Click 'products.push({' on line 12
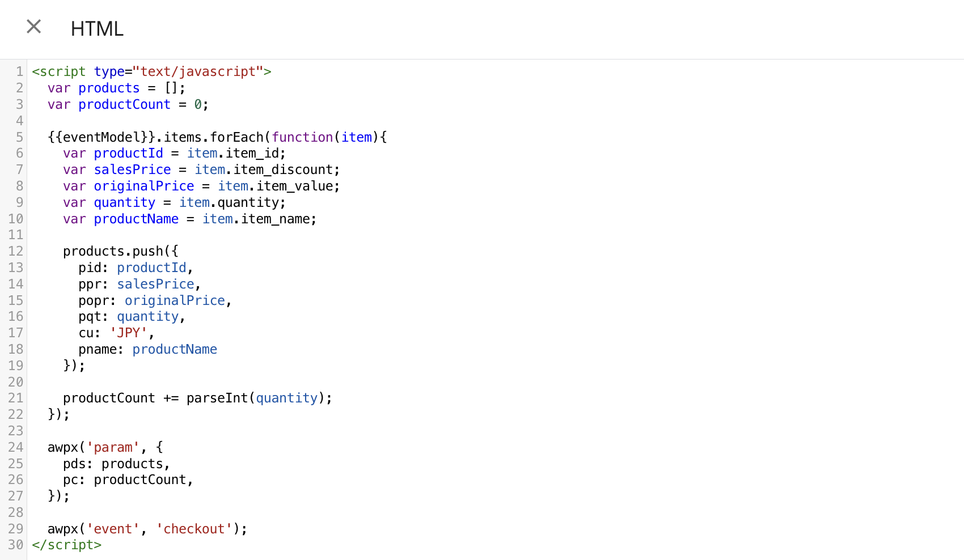964x560 pixels. point(121,251)
